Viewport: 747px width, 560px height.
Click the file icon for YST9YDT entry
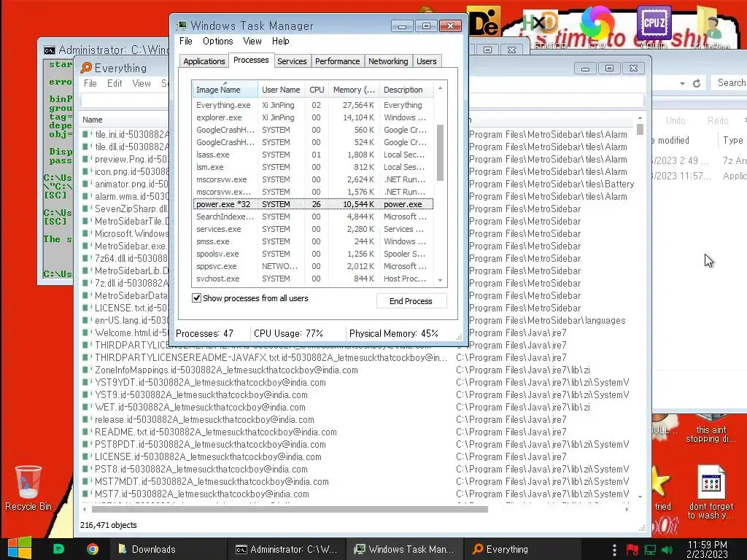point(87,382)
